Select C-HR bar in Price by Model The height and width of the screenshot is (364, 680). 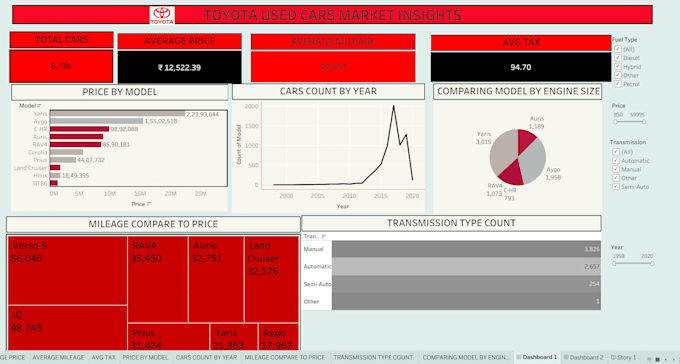[x=79, y=129]
